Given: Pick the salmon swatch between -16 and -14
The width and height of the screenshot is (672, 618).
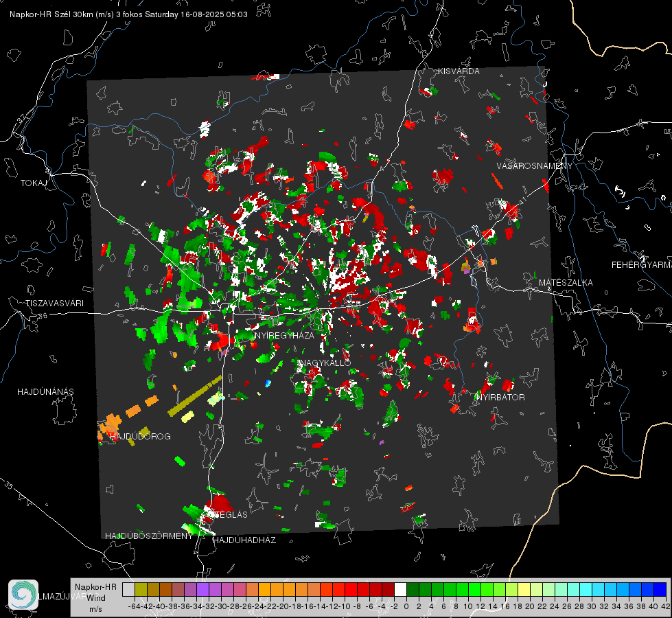Looking at the screenshot, I should pyautogui.click(x=314, y=589).
